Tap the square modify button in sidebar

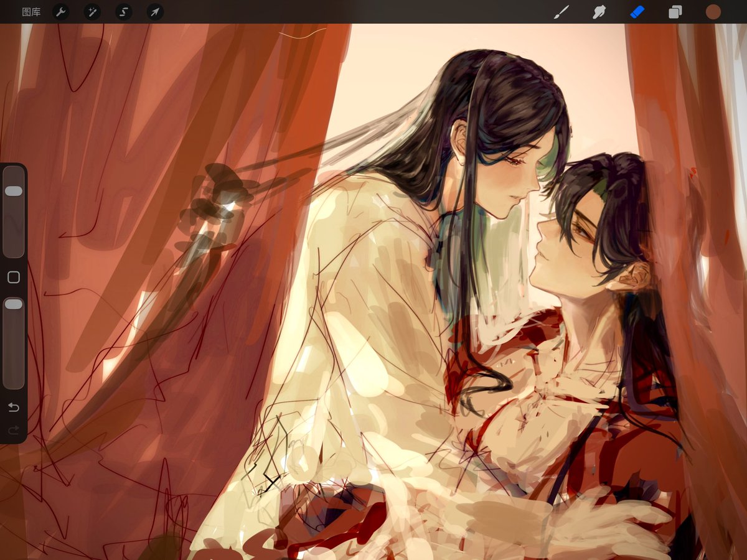pos(14,278)
